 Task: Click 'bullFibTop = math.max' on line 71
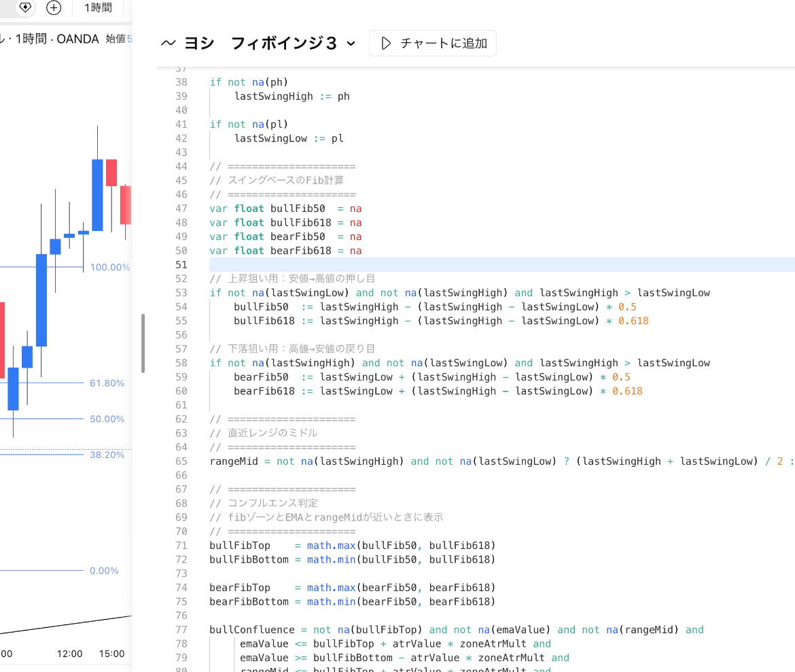(353, 546)
